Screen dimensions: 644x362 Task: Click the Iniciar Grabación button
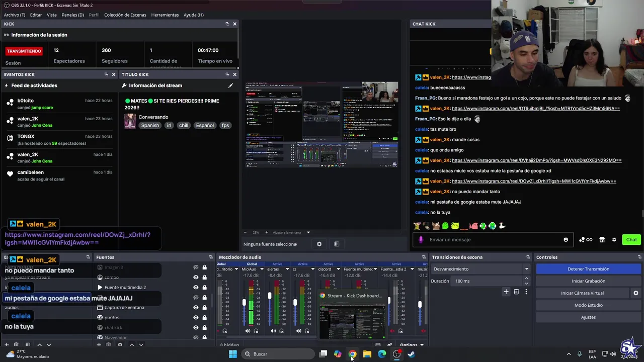click(588, 281)
